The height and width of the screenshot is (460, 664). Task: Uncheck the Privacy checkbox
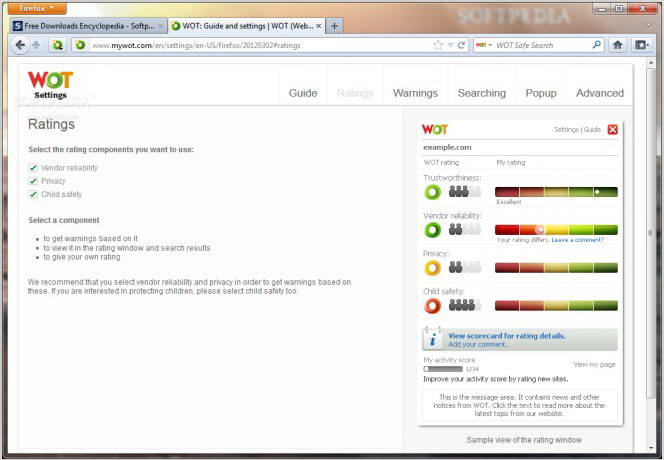[x=33, y=181]
